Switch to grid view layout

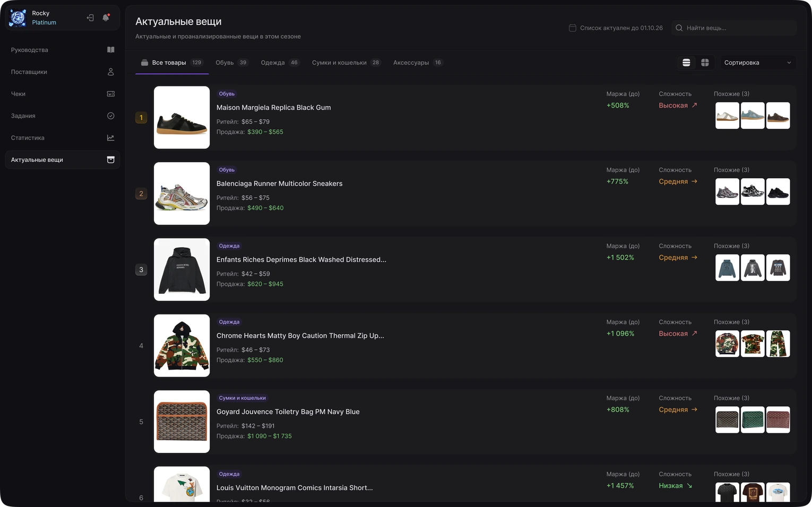[x=705, y=63]
